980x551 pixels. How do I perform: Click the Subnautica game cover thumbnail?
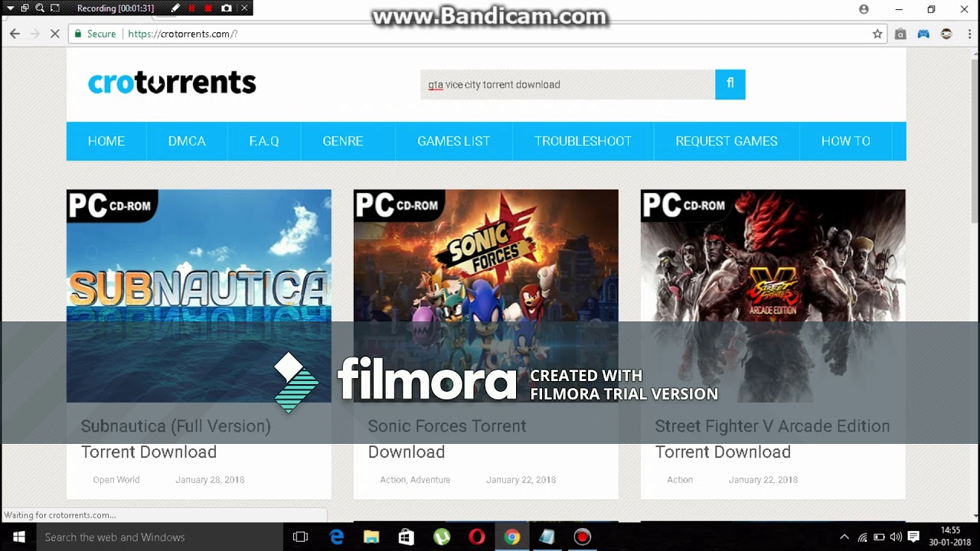click(199, 296)
